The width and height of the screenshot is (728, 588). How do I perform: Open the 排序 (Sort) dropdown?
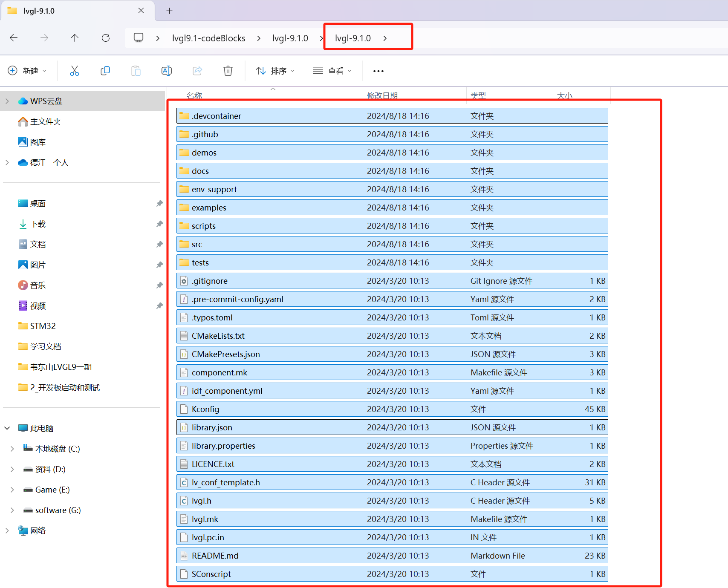pyautogui.click(x=275, y=71)
